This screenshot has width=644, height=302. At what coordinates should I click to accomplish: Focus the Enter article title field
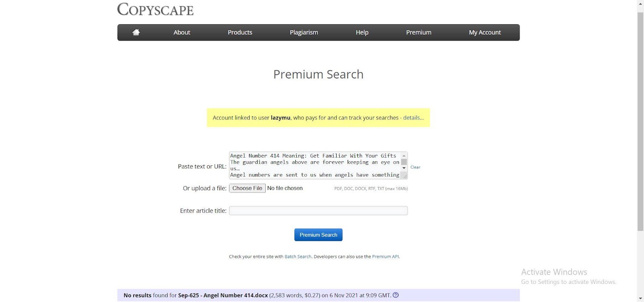[x=318, y=211]
